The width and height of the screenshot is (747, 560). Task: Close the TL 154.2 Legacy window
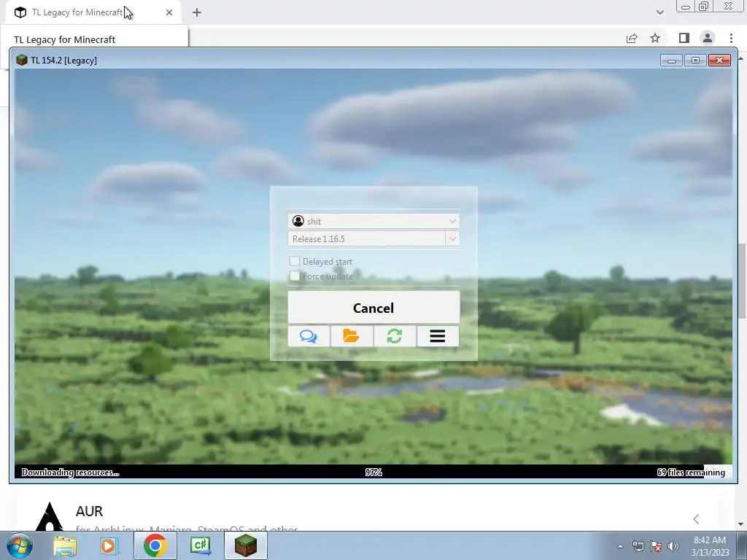click(x=719, y=60)
